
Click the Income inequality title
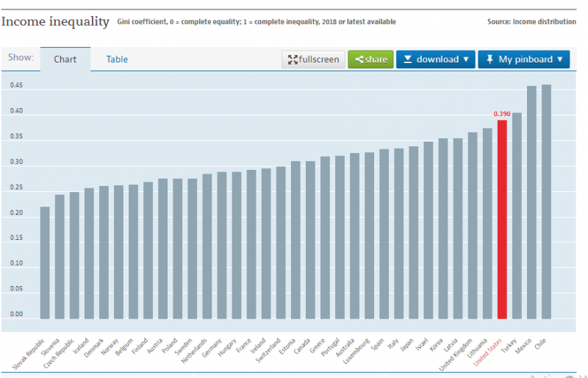pyautogui.click(x=55, y=21)
